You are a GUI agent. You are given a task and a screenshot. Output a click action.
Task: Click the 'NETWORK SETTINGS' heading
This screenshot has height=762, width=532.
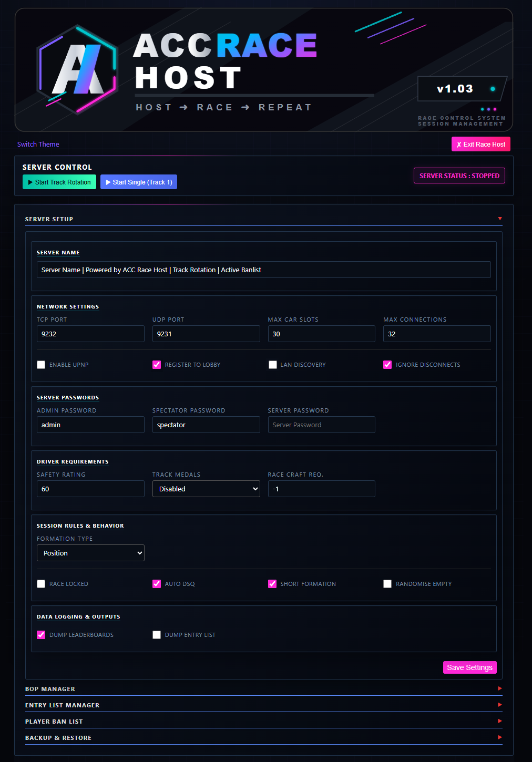coord(68,306)
